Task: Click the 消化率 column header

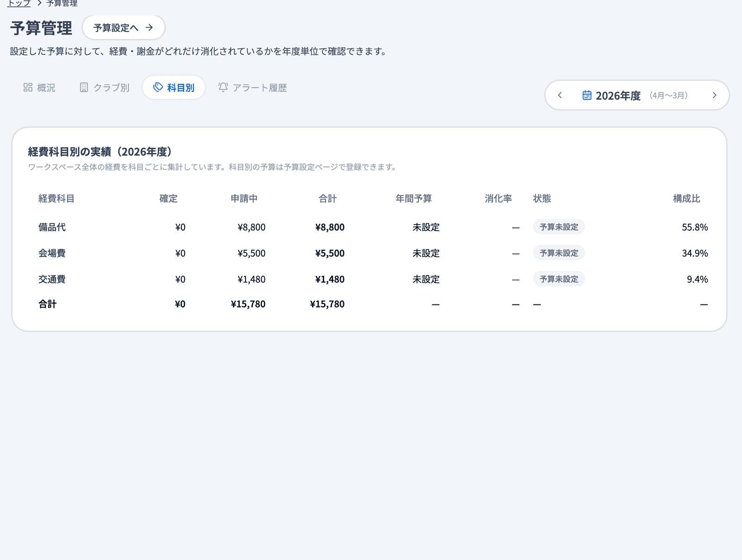Action: tap(499, 199)
